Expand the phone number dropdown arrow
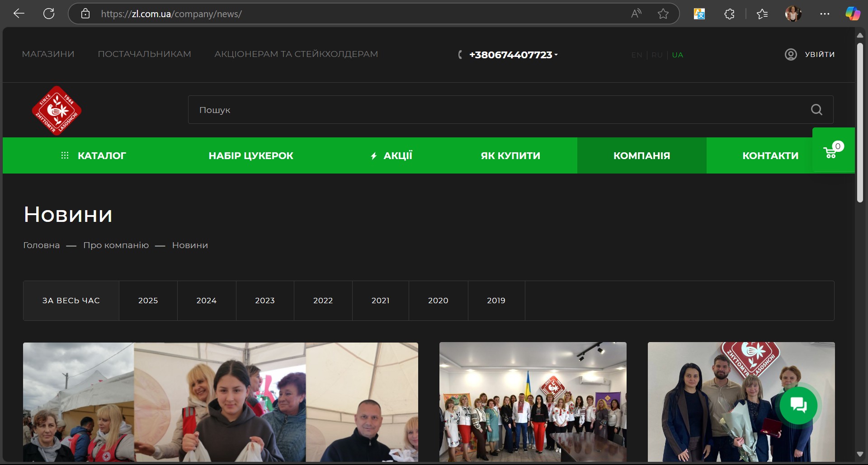This screenshot has height=465, width=868. (556, 55)
